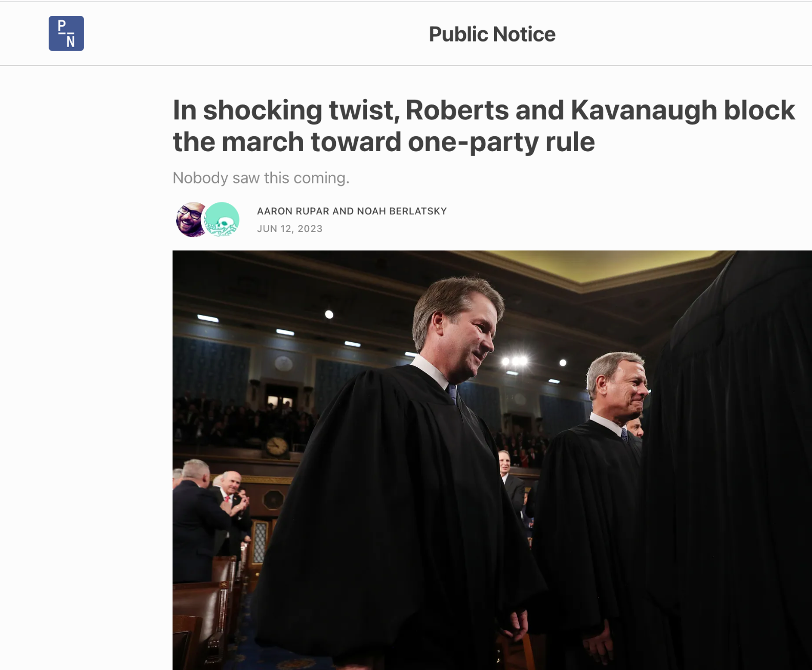Click the teal skull author avatar
Viewport: 812px width, 670px height.
[x=222, y=219]
